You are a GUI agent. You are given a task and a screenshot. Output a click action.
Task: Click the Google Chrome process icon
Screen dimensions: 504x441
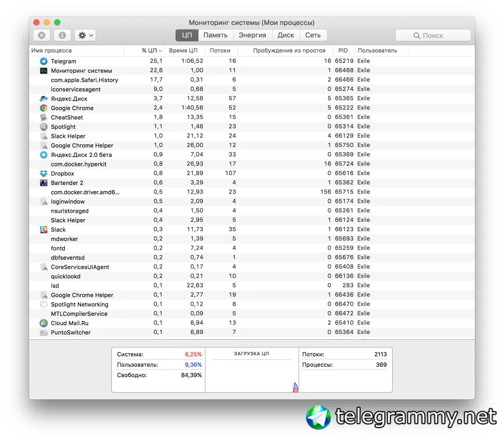(x=44, y=108)
